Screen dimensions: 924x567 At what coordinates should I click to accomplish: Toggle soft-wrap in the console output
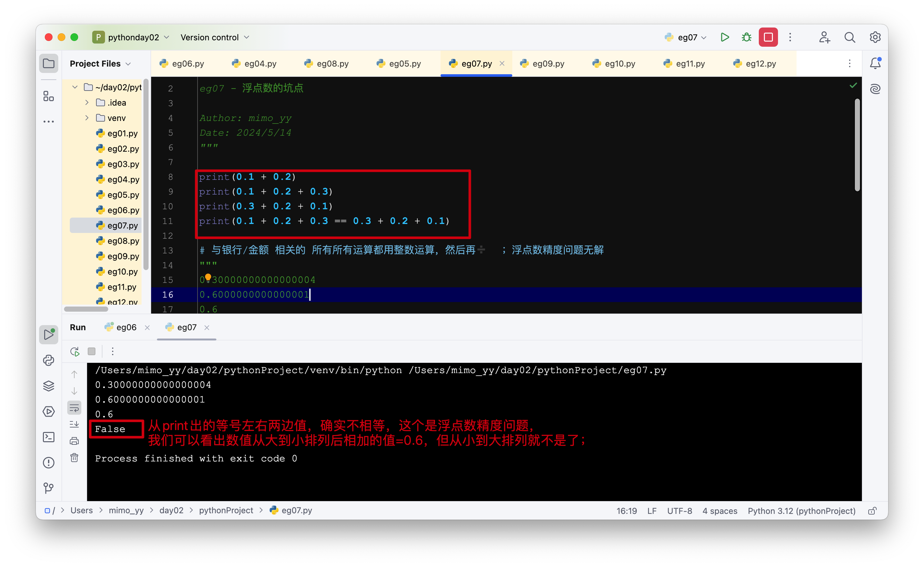pyautogui.click(x=74, y=408)
